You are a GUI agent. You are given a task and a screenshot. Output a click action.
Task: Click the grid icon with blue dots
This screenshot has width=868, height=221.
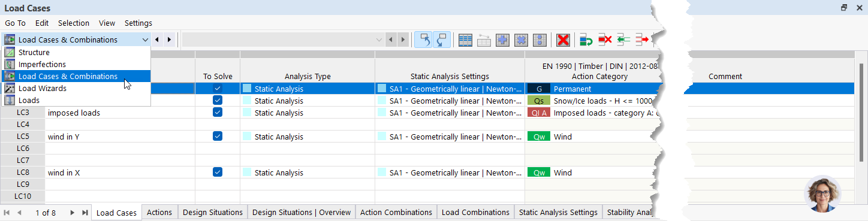click(x=540, y=40)
